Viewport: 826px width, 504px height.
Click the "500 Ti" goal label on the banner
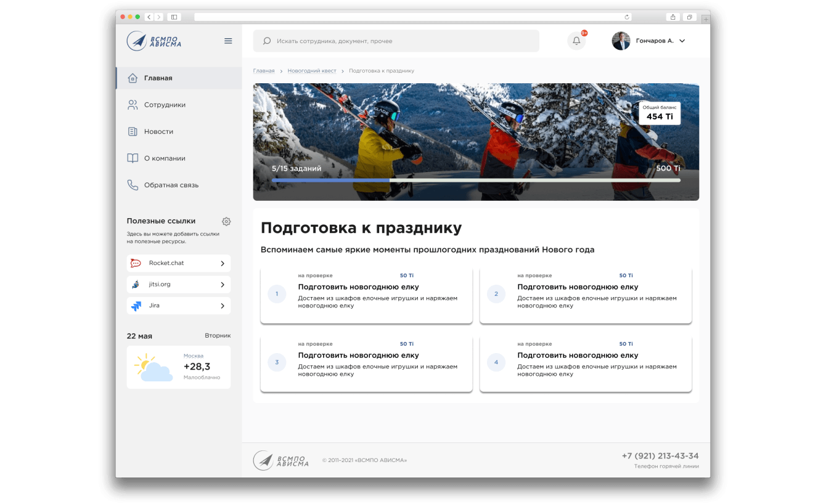click(x=668, y=168)
